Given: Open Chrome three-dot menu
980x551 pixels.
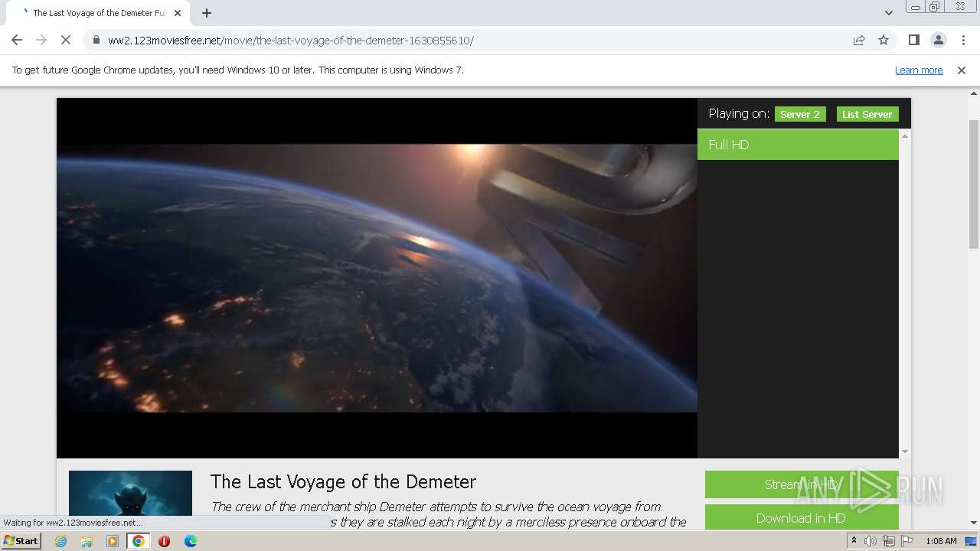Looking at the screenshot, I should coord(963,40).
